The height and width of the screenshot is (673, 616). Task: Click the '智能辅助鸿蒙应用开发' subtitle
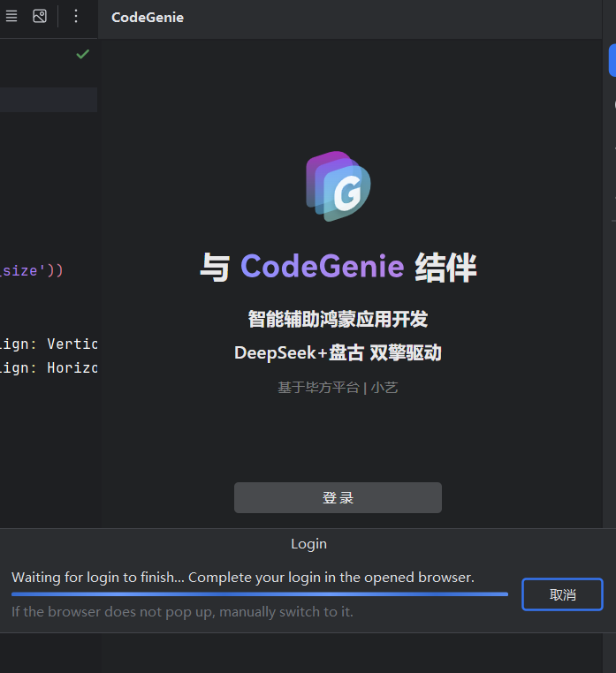tap(338, 319)
